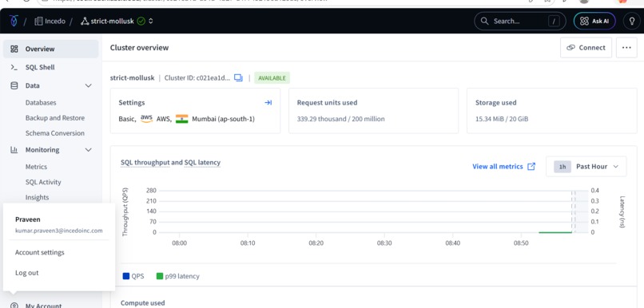Open Schema Conversion

[x=55, y=133]
